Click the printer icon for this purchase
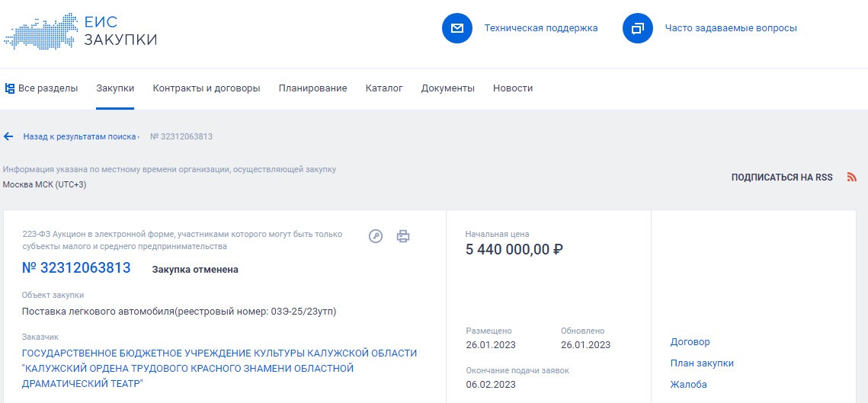The image size is (868, 403). pyautogui.click(x=403, y=236)
